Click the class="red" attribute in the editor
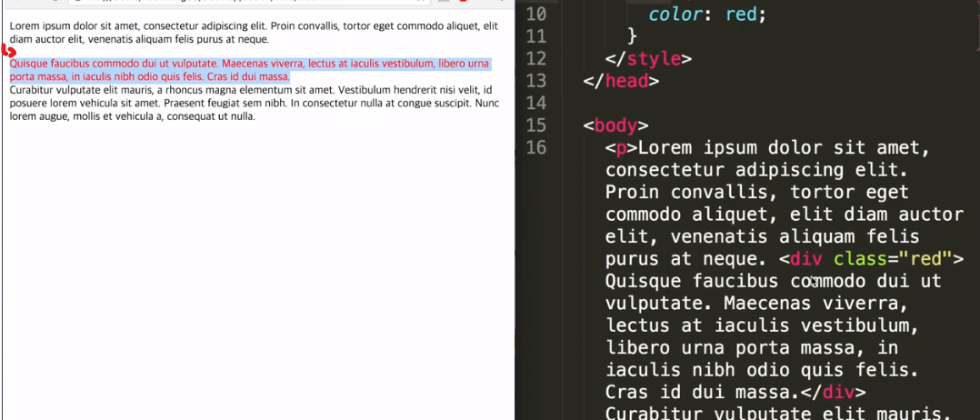This screenshot has height=420, width=980. [893, 259]
